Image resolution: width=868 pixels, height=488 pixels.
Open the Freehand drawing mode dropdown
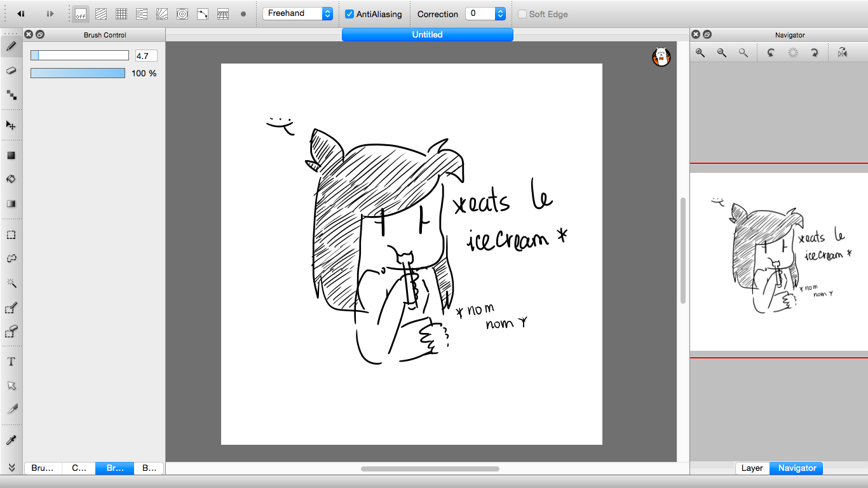click(x=297, y=13)
